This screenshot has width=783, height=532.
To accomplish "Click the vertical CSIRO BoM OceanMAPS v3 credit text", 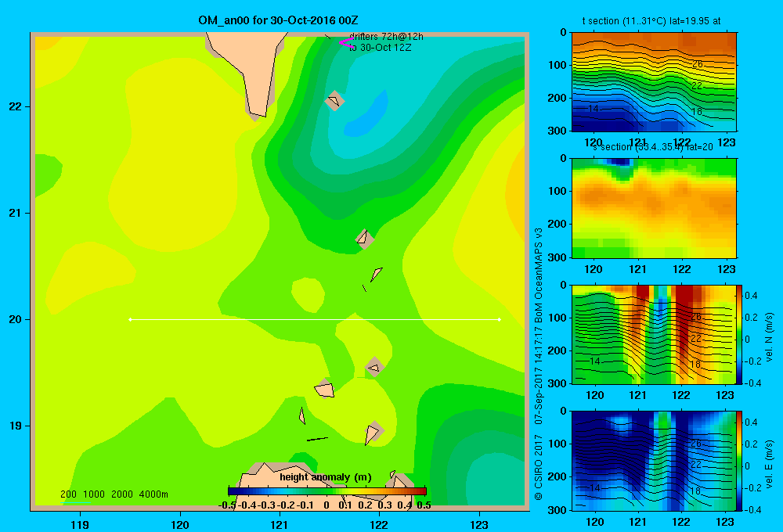I will pos(539,365).
